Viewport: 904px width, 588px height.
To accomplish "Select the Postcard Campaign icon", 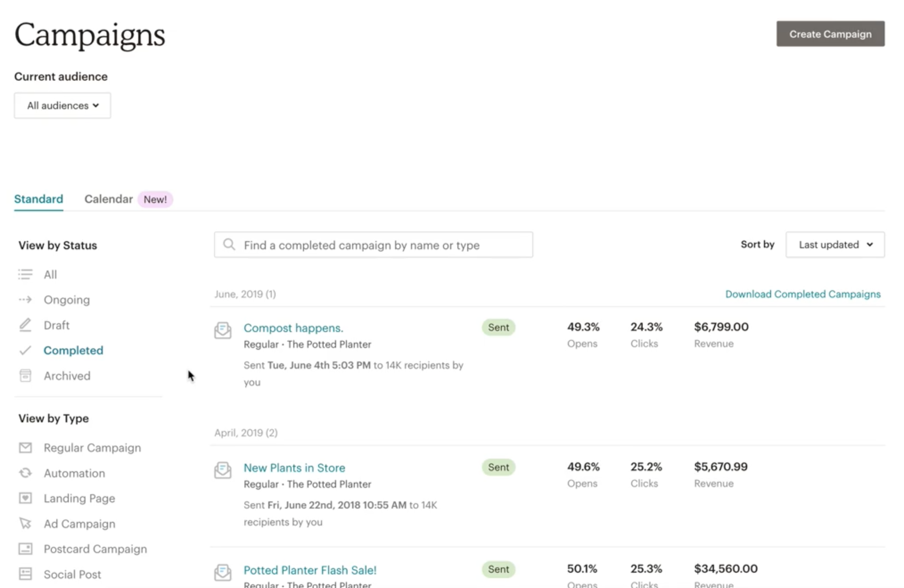I will (25, 549).
